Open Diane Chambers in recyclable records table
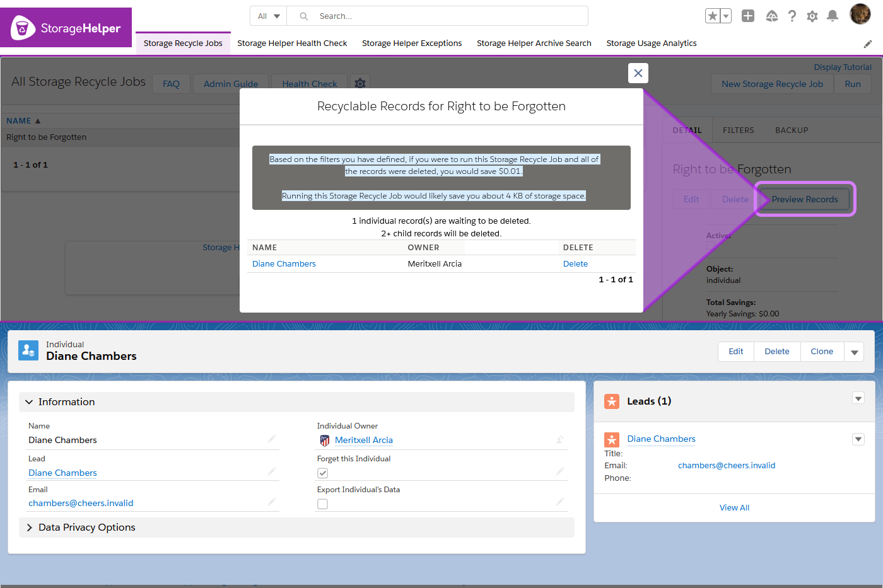The height and width of the screenshot is (588, 883). coord(284,264)
